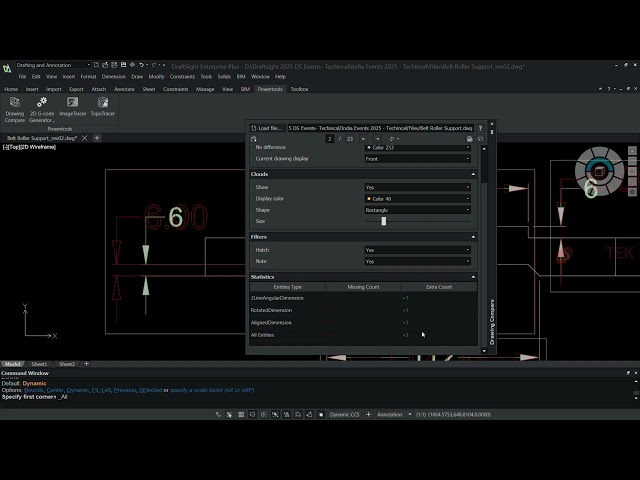Switch to the Sheet1 layout tab
640x480 pixels.
[x=39, y=364]
